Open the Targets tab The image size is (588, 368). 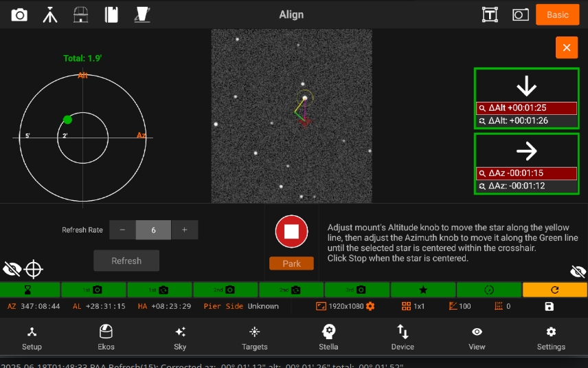tap(255, 338)
